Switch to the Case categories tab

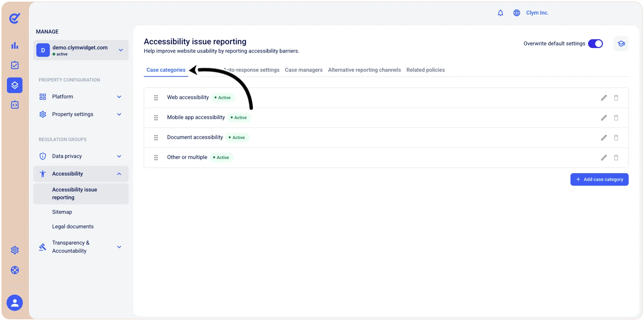pos(166,70)
